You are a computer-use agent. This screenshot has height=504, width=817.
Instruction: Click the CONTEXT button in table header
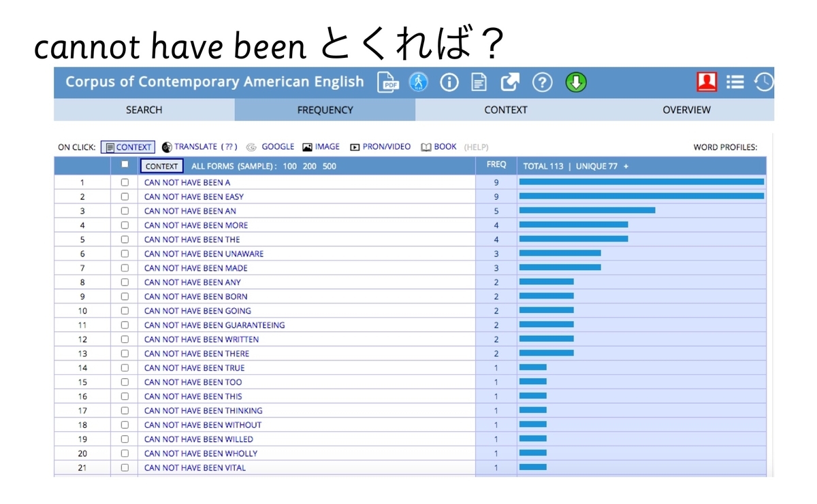coord(161,166)
